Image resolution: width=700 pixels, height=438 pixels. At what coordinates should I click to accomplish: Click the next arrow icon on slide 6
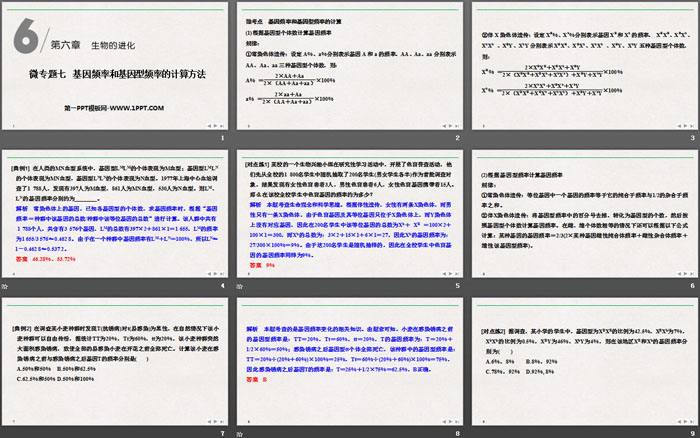click(x=685, y=274)
